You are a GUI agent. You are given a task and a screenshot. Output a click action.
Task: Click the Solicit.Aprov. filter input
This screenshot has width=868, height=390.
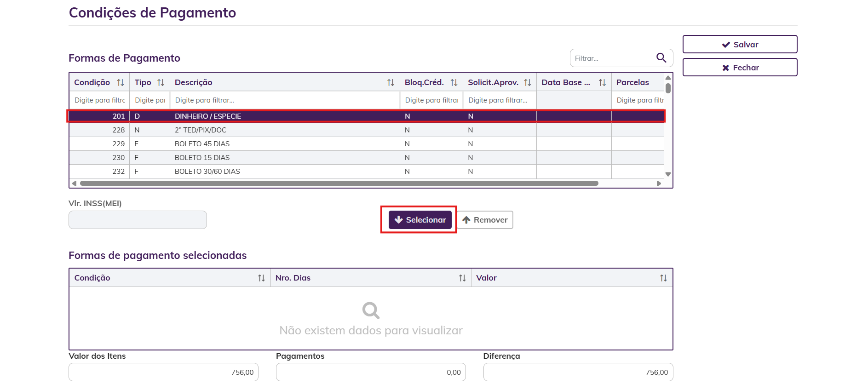tap(500, 100)
